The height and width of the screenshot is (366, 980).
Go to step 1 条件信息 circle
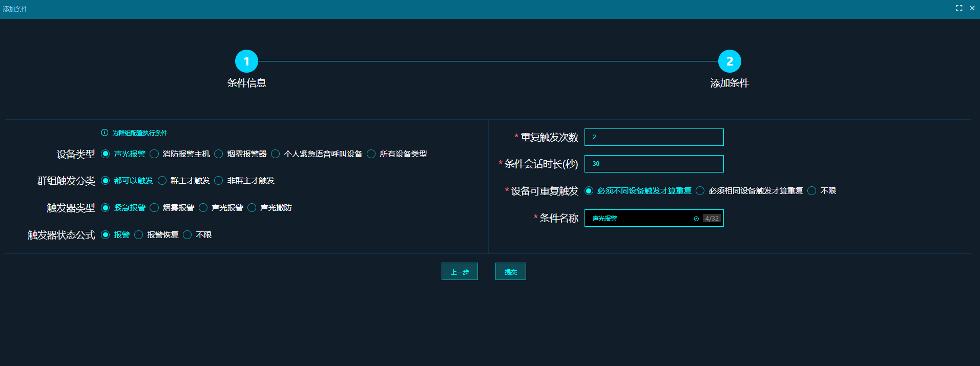(x=246, y=61)
